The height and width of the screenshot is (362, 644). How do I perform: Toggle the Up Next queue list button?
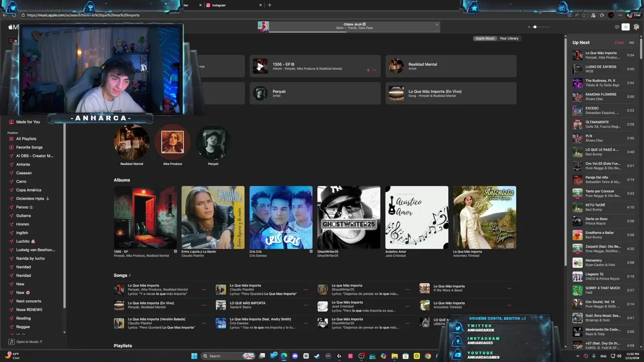[x=625, y=27]
